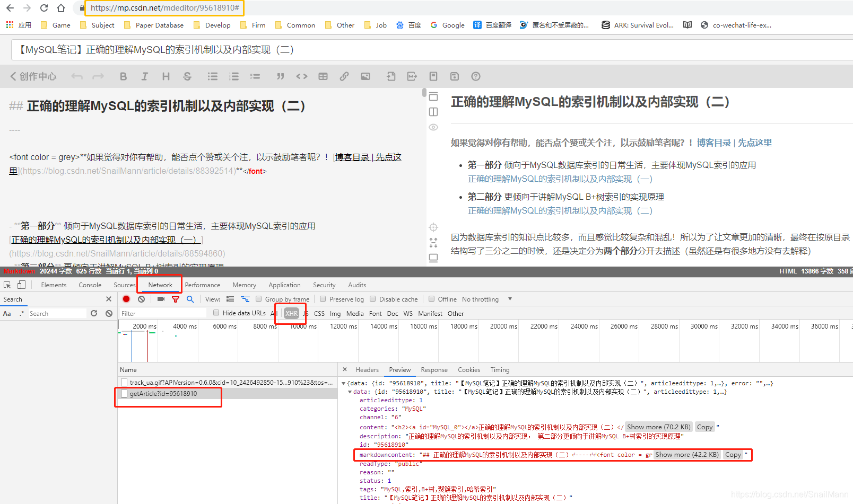Open the Performance DevTools tab
The image size is (853, 504).
[x=203, y=285]
